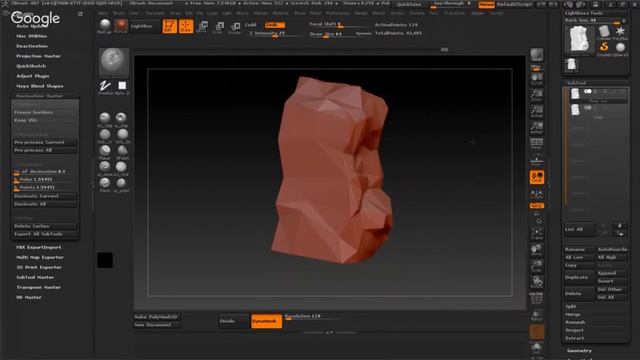Select the SimpleBrush S tool icon
640x360 pixels.
[604, 48]
